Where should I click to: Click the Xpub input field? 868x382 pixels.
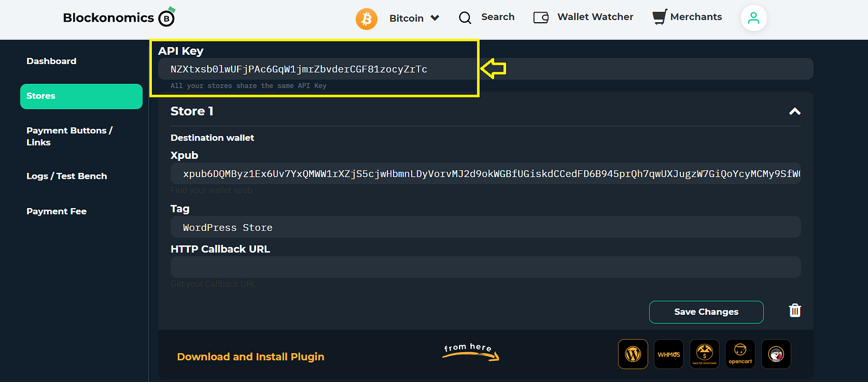486,173
